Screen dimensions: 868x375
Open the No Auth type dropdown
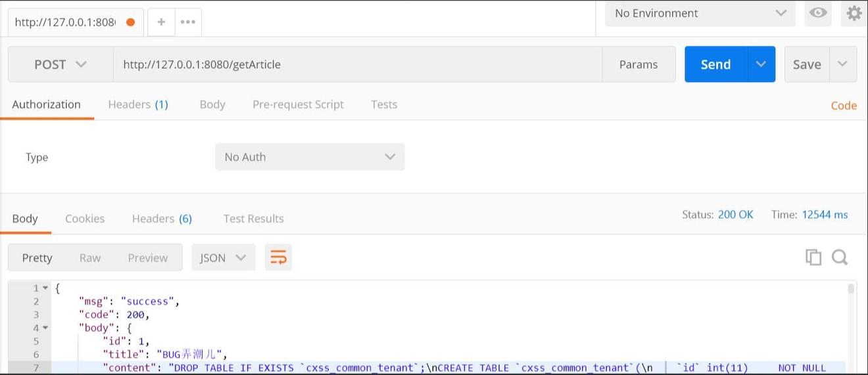click(x=310, y=157)
